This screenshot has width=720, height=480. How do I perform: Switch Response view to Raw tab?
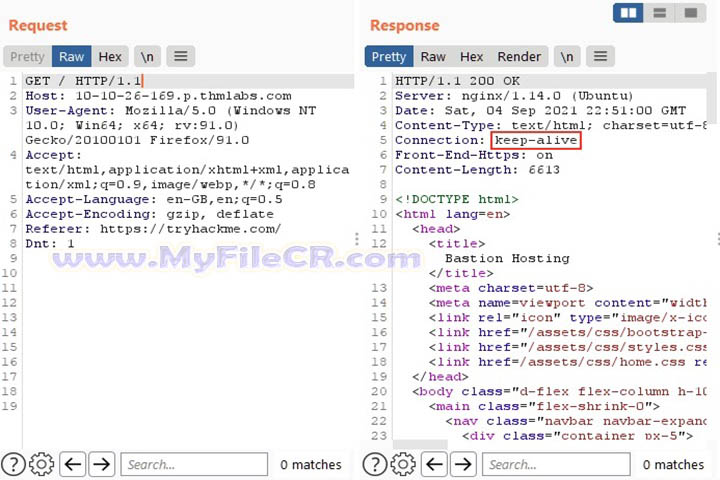[x=433, y=56]
